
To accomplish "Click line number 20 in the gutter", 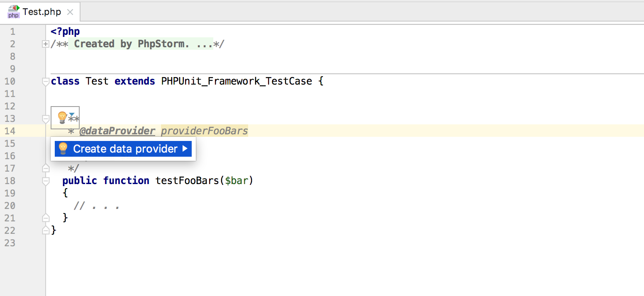I will (x=10, y=206).
